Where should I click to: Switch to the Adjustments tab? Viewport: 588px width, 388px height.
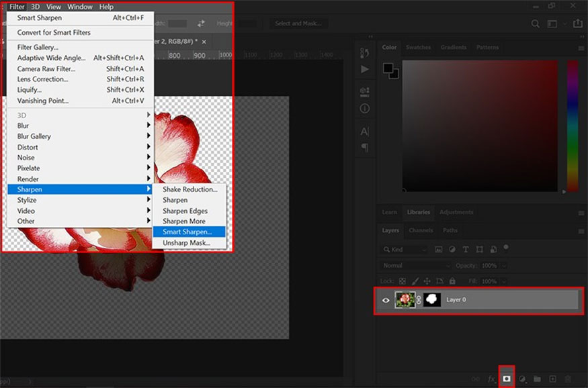[456, 212]
